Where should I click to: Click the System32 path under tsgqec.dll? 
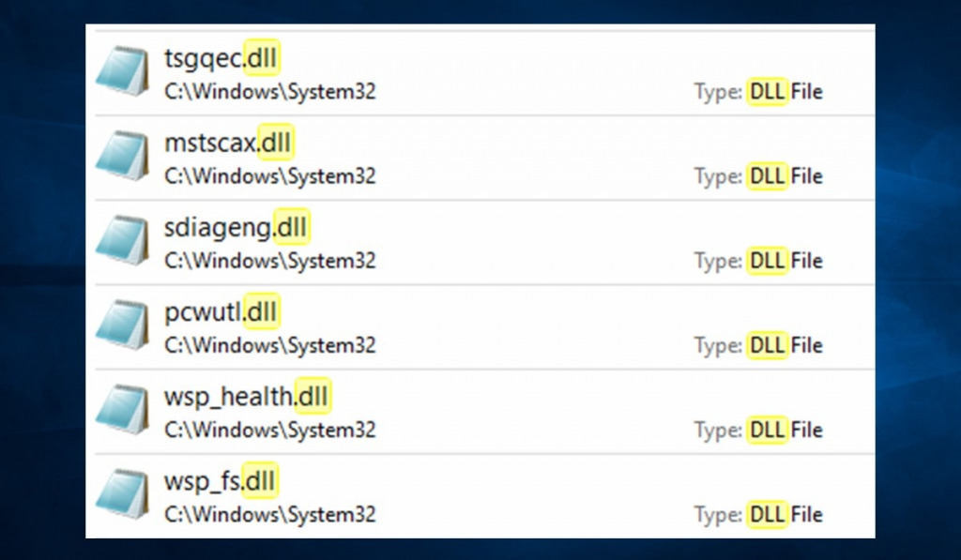tap(269, 92)
